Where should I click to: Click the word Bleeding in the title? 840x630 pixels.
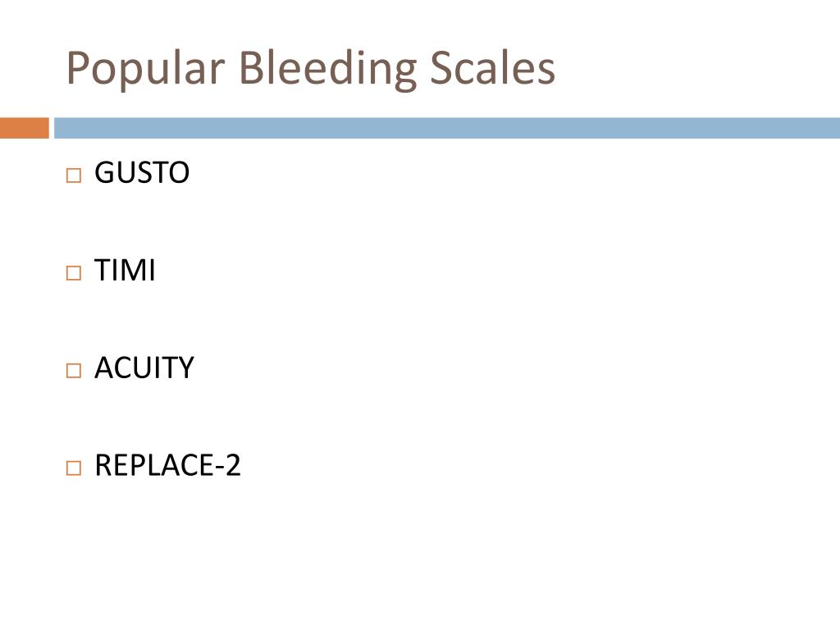(x=328, y=70)
